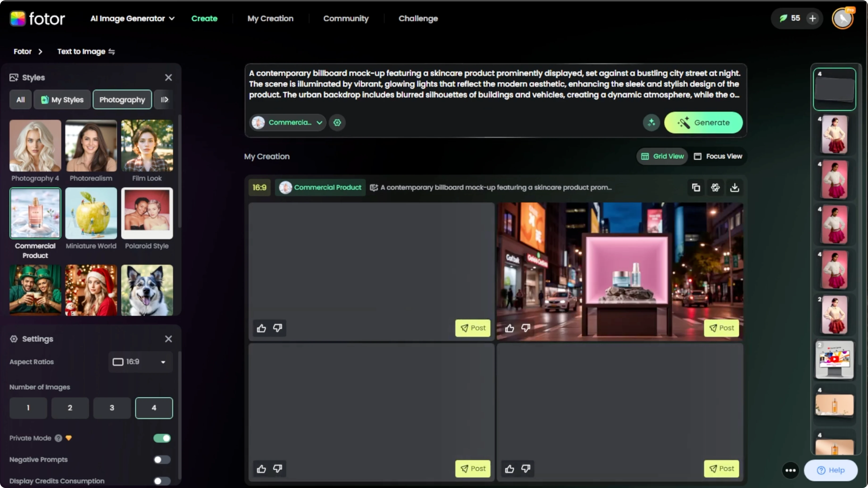Viewport: 868px width, 488px height.
Task: Select the Photography styles filter
Action: pyautogui.click(x=122, y=100)
